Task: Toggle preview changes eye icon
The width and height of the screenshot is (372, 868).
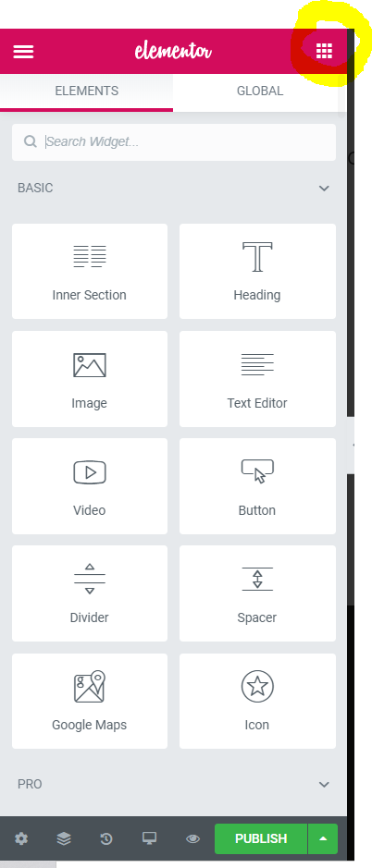Action: (x=192, y=838)
